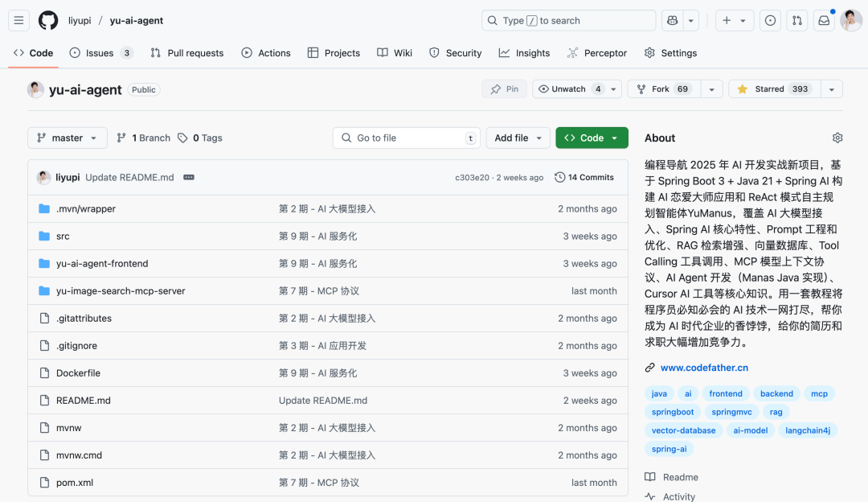868x502 pixels.
Task: Click the mvnw.cmd file icon
Action: click(x=44, y=455)
